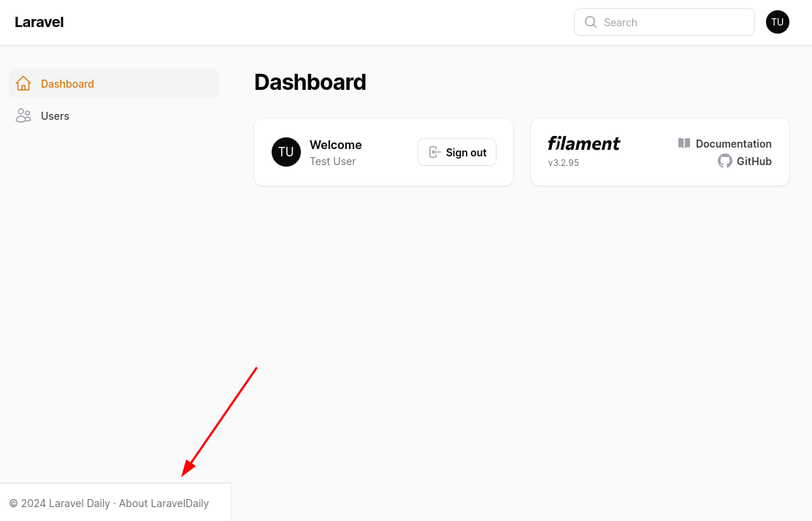The height and width of the screenshot is (521, 812).
Task: Click the Documentation book icon
Action: coord(684,143)
